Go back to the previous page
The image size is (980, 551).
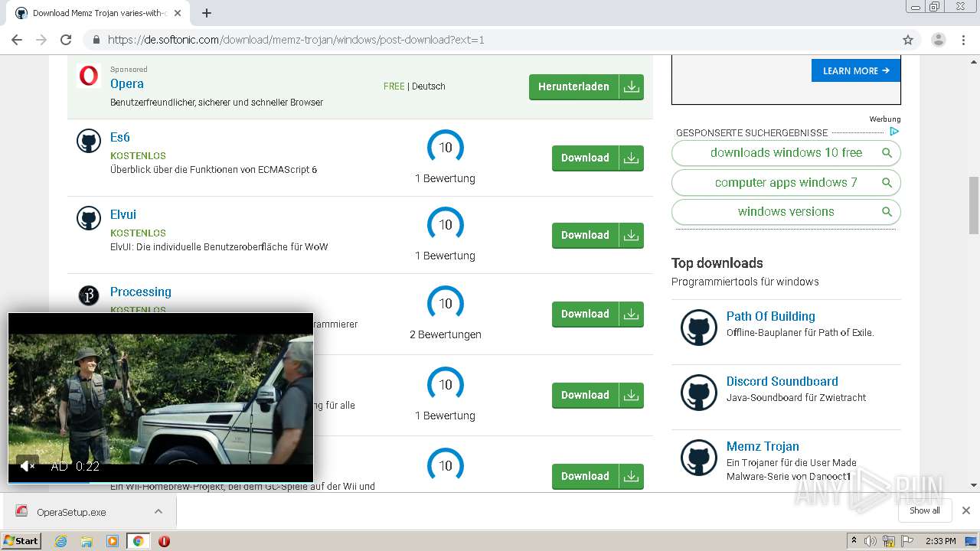coord(17,40)
